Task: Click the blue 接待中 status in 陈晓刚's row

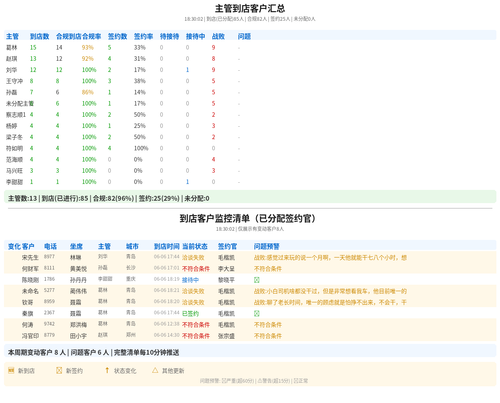Action: [x=190, y=280]
